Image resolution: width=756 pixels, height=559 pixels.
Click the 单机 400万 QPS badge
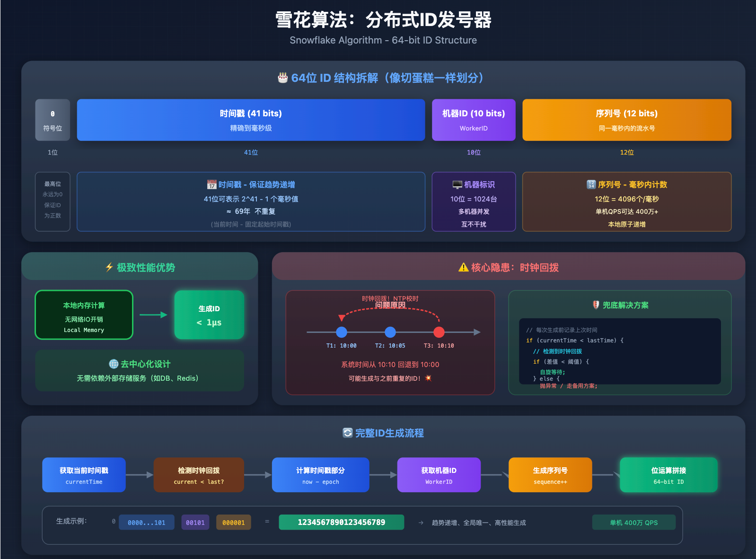point(633,523)
